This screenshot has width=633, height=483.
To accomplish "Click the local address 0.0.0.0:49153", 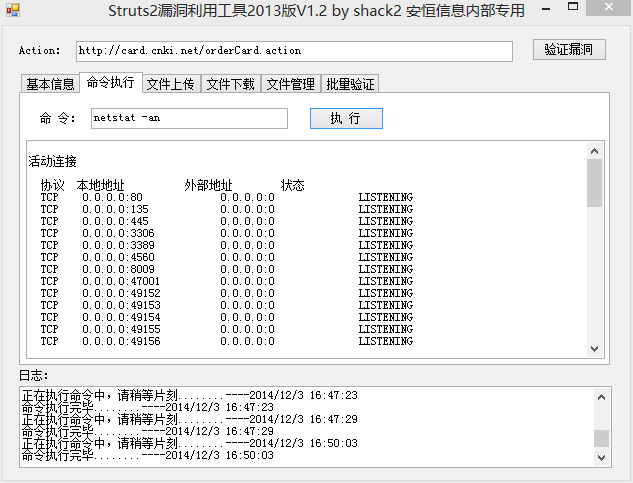I will 121,305.
